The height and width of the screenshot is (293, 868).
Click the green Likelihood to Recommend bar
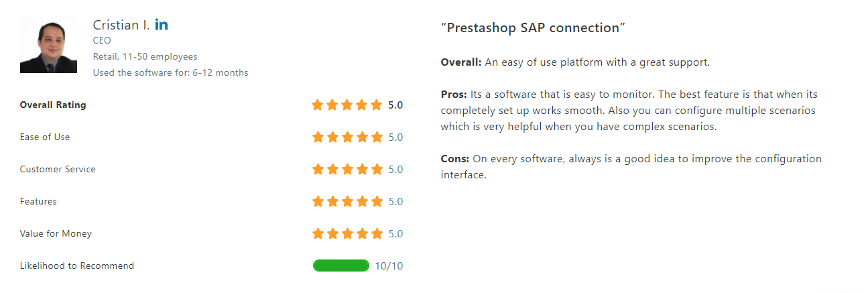coord(341,266)
